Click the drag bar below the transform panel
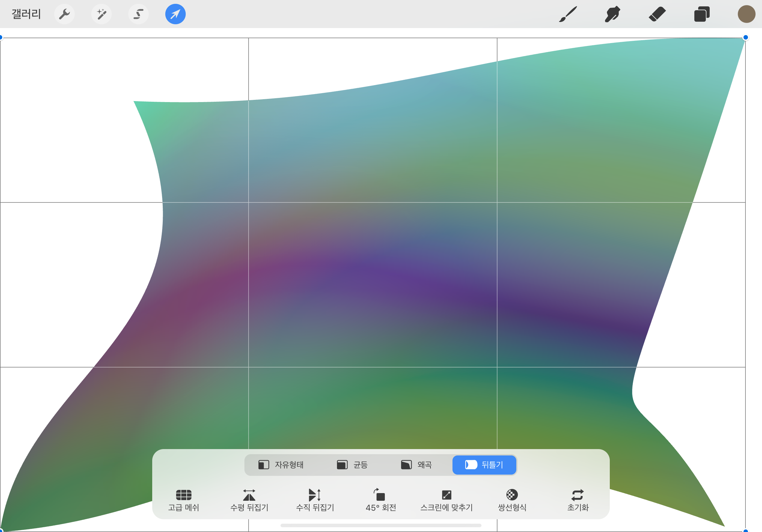The width and height of the screenshot is (762, 532). [x=381, y=525]
